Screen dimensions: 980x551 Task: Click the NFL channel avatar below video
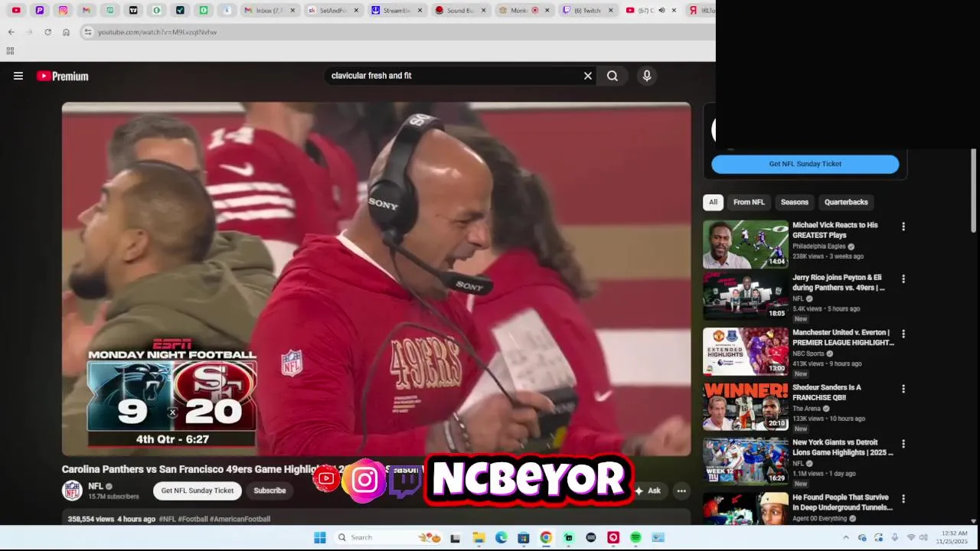72,491
